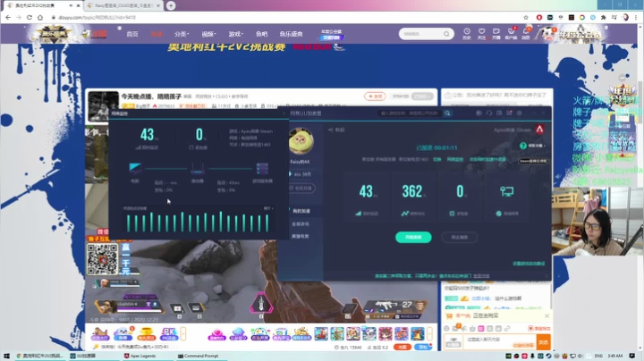
Task: Open the Douyu user avatar in header
Action: (547, 35)
